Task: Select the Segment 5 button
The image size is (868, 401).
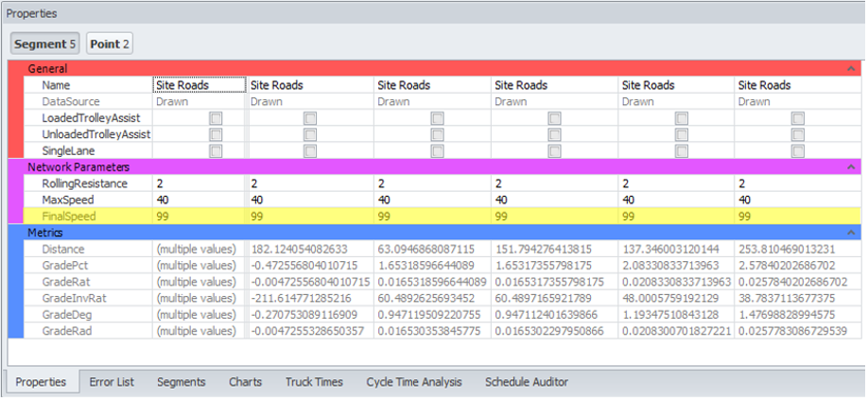Action: (44, 44)
